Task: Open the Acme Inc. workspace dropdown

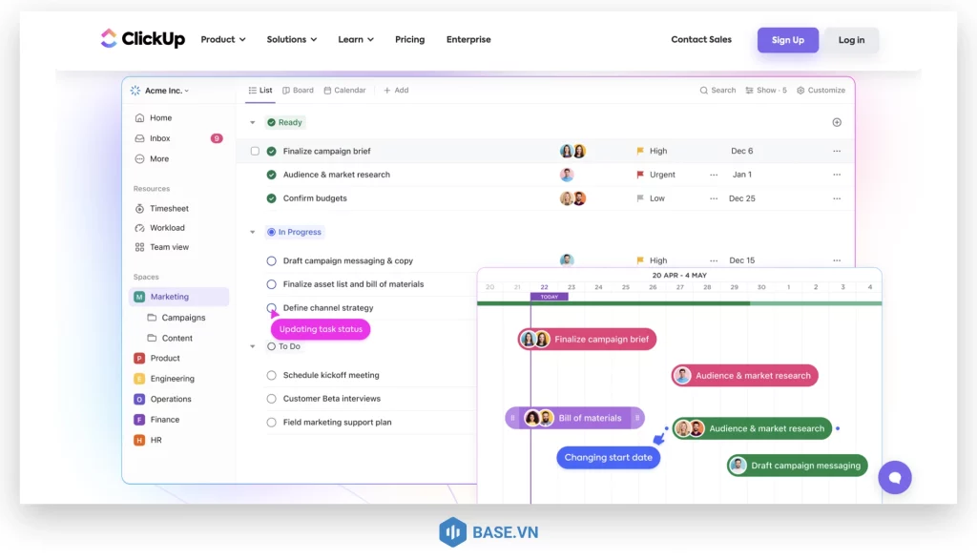Action: [x=160, y=91]
